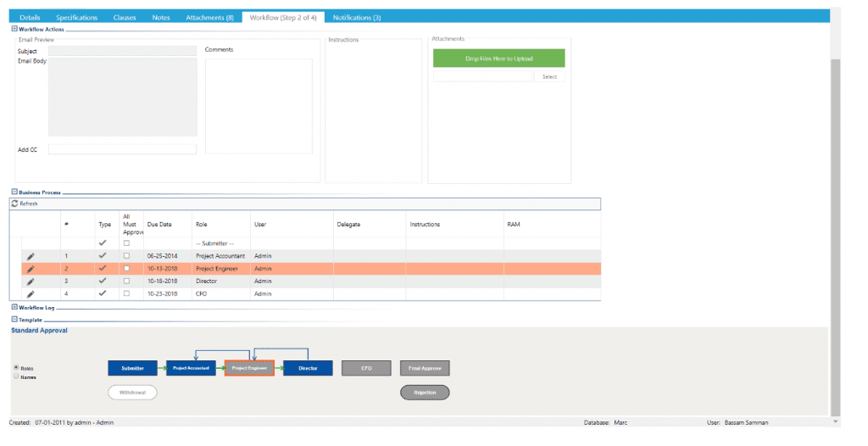Click the Select file button
Screen dimensions: 868x446
pos(549,76)
